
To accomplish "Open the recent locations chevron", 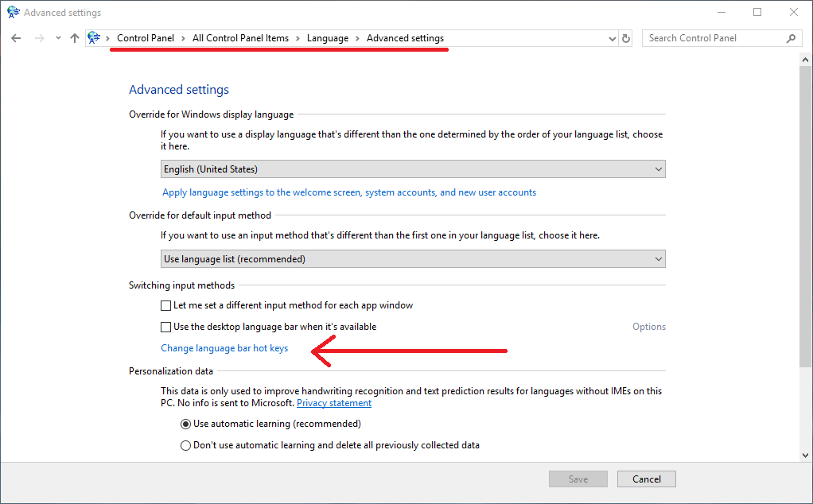I will pyautogui.click(x=58, y=38).
